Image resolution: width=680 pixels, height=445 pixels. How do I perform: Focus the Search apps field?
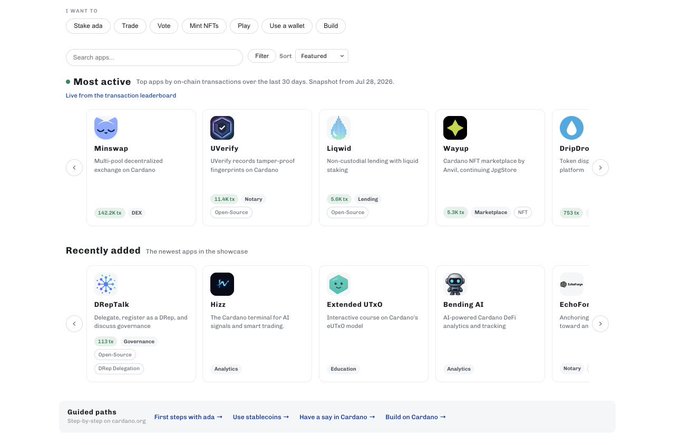tap(154, 57)
